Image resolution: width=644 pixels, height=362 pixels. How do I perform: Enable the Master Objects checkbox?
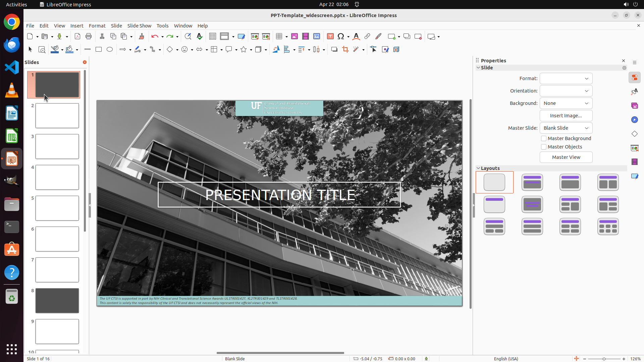click(544, 147)
